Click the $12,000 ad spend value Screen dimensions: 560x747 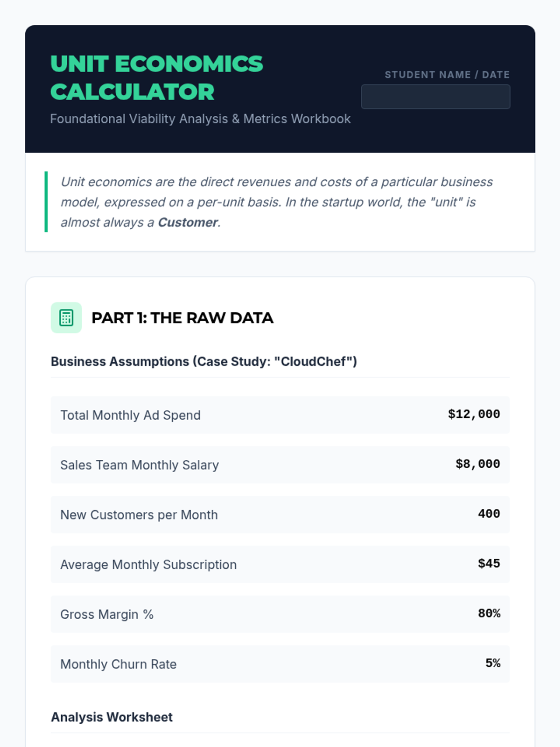tap(474, 414)
